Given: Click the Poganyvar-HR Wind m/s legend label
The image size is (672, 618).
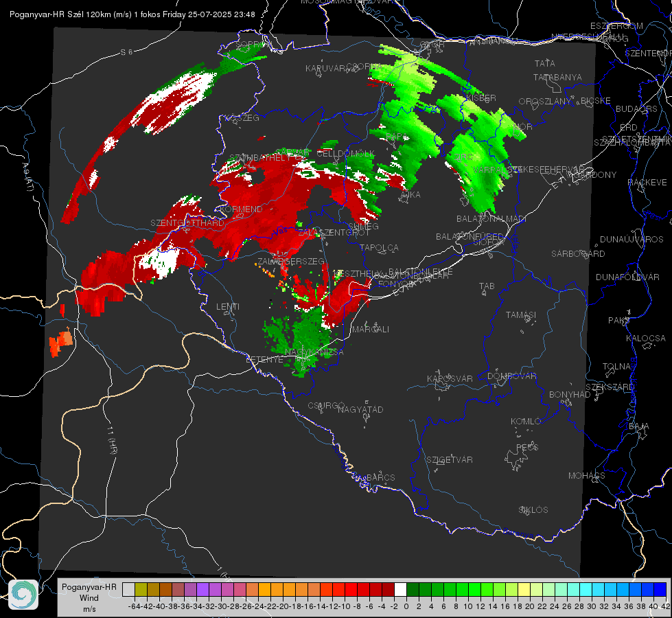Looking at the screenshot, I should [x=89, y=598].
